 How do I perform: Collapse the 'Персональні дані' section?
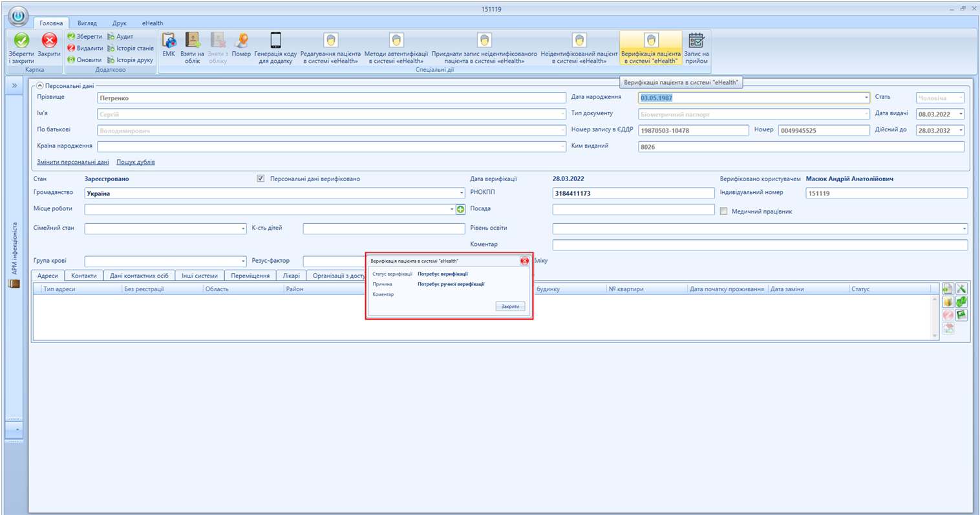40,85
